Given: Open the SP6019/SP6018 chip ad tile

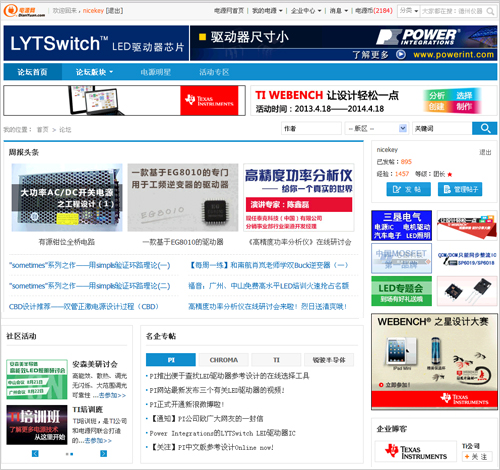Looking at the screenshot, I should (467, 258).
